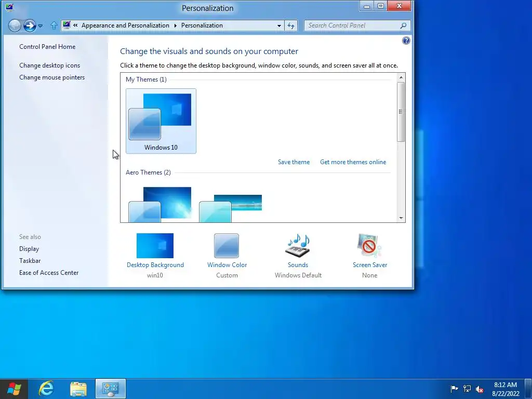Open the recent pages dropdown arrow

41,26
